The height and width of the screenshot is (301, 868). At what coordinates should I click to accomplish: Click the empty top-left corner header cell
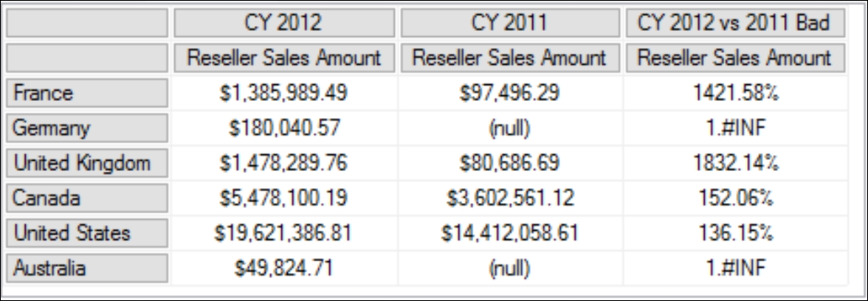coord(87,23)
